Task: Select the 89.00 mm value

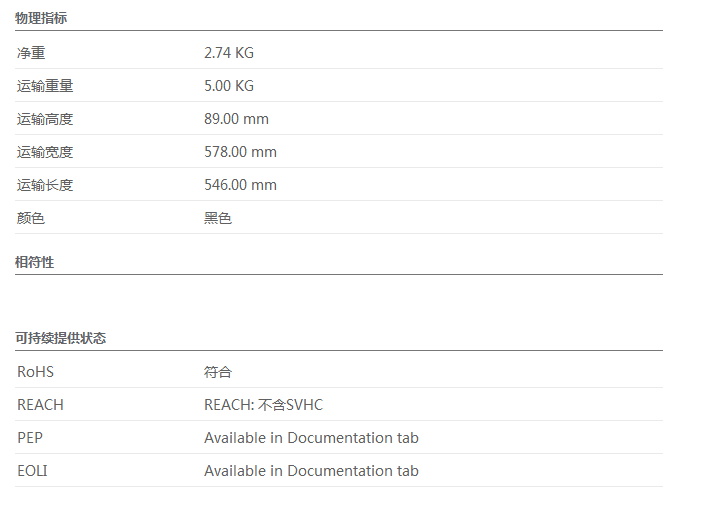Action: click(236, 119)
